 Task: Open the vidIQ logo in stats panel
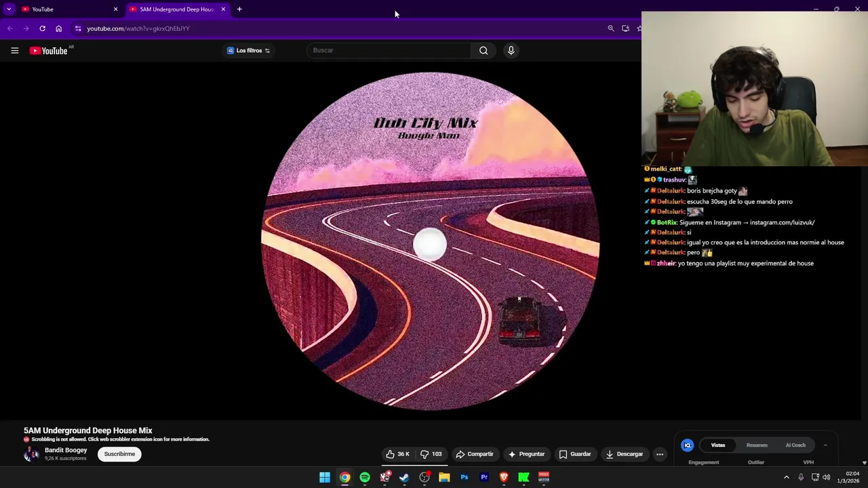pyautogui.click(x=687, y=445)
